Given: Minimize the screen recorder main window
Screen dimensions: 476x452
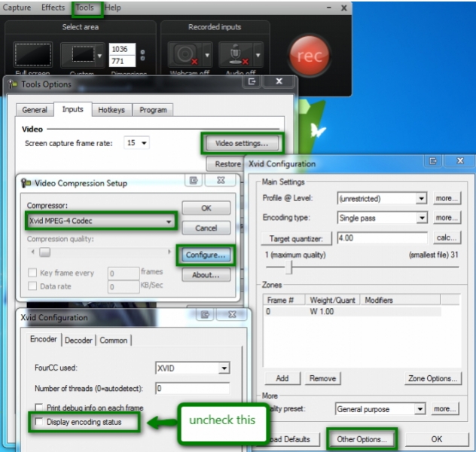Looking at the screenshot, I should coord(329,8).
